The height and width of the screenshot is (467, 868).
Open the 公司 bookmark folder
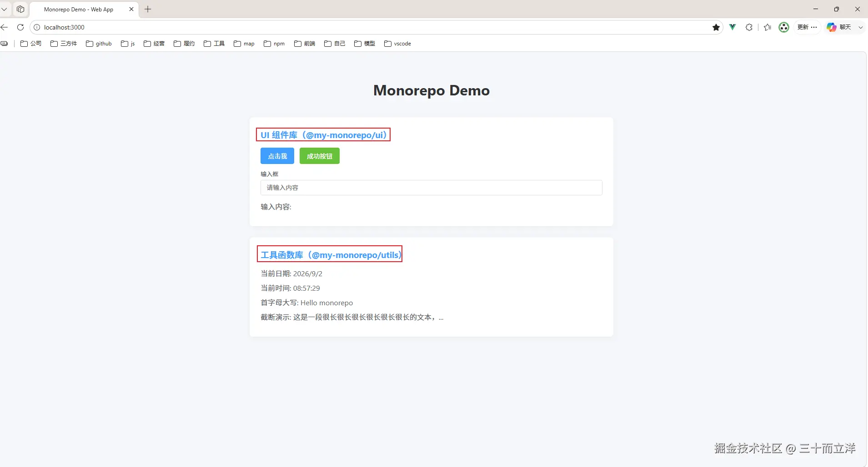point(31,44)
